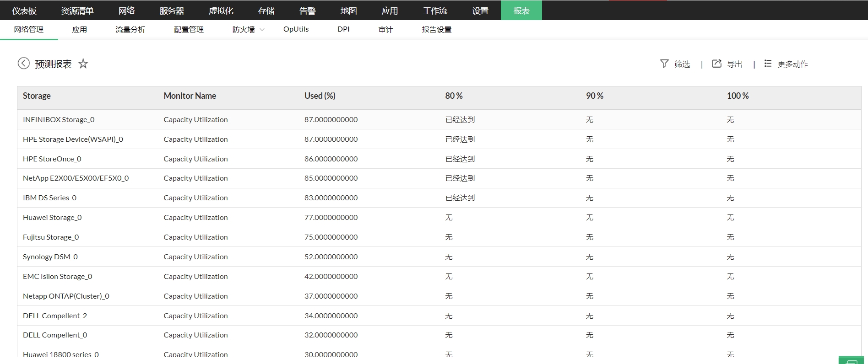Open the 更多动作 button

click(x=793, y=64)
